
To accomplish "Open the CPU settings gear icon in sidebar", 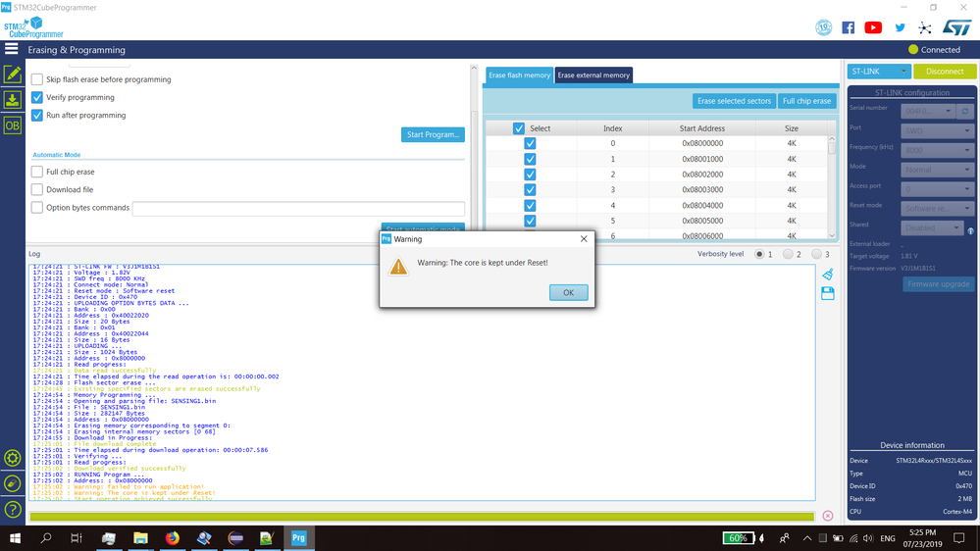I will point(13,458).
